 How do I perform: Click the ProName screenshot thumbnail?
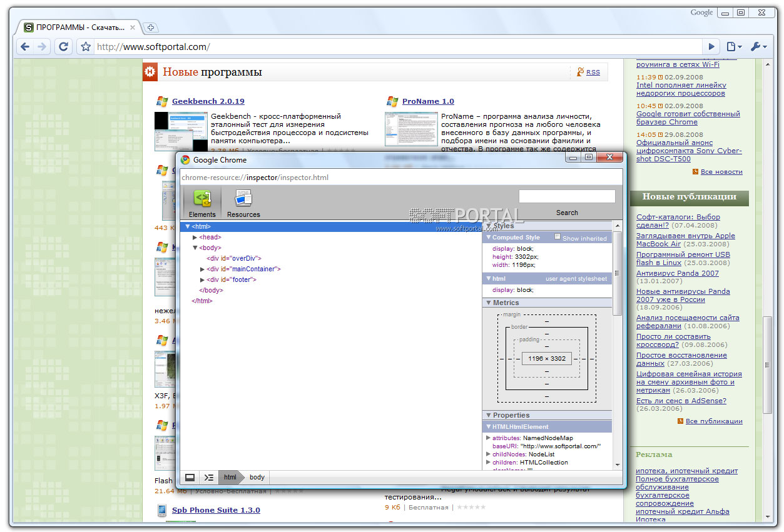pyautogui.click(x=411, y=131)
